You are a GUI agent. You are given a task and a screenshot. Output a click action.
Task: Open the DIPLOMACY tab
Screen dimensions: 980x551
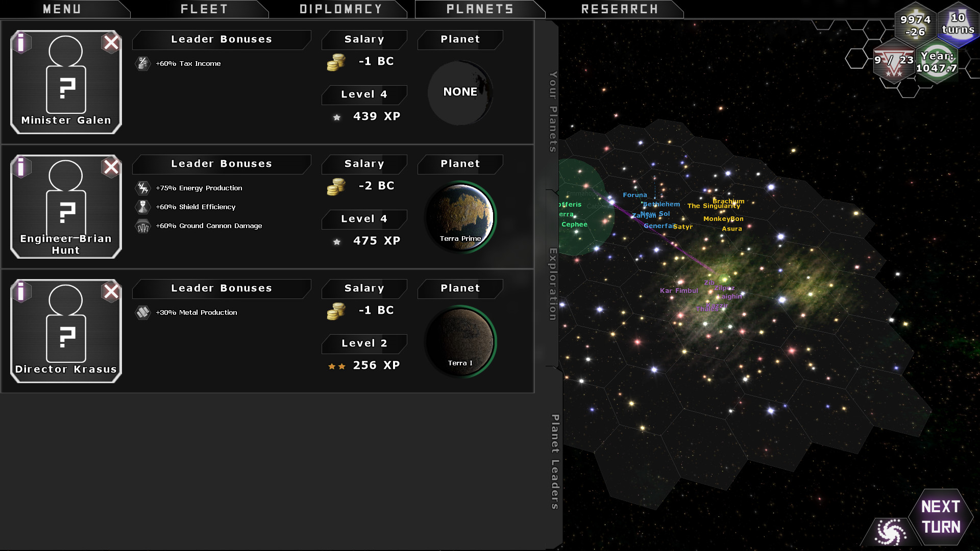341,8
